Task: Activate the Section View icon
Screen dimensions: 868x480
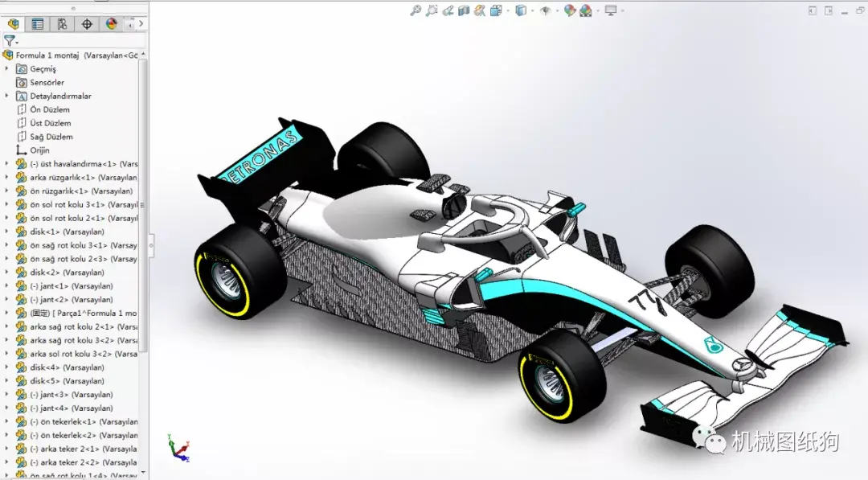Action: coord(464,10)
